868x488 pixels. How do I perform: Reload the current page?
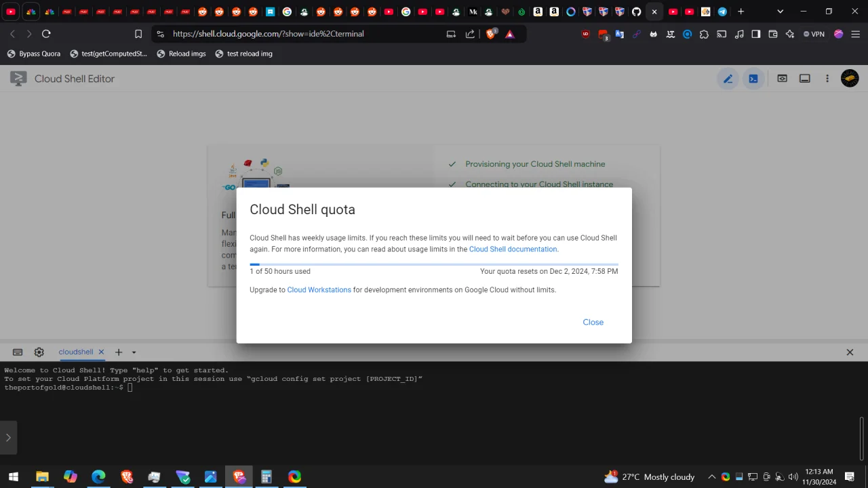pyautogui.click(x=46, y=34)
